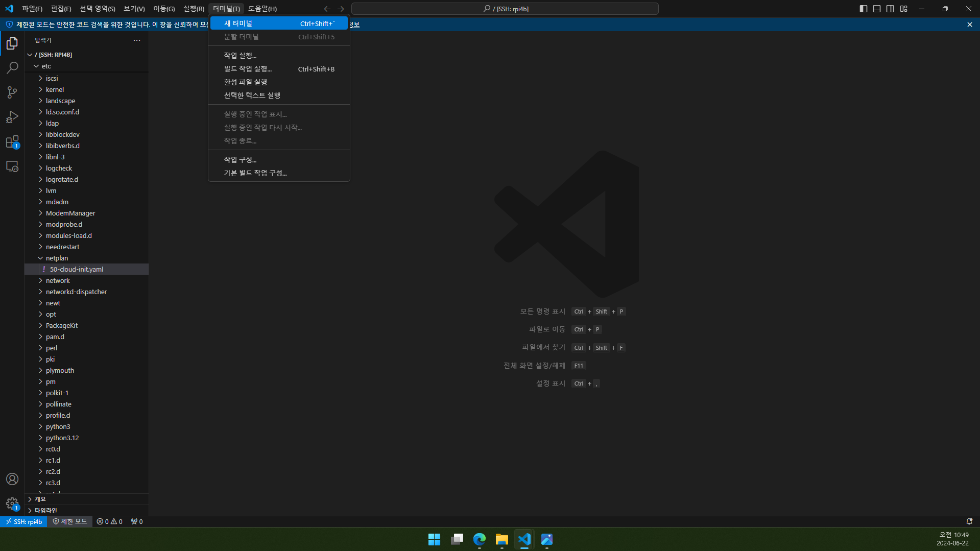Open the last pinned taskbar app icon
The width and height of the screenshot is (980, 551).
point(547,539)
